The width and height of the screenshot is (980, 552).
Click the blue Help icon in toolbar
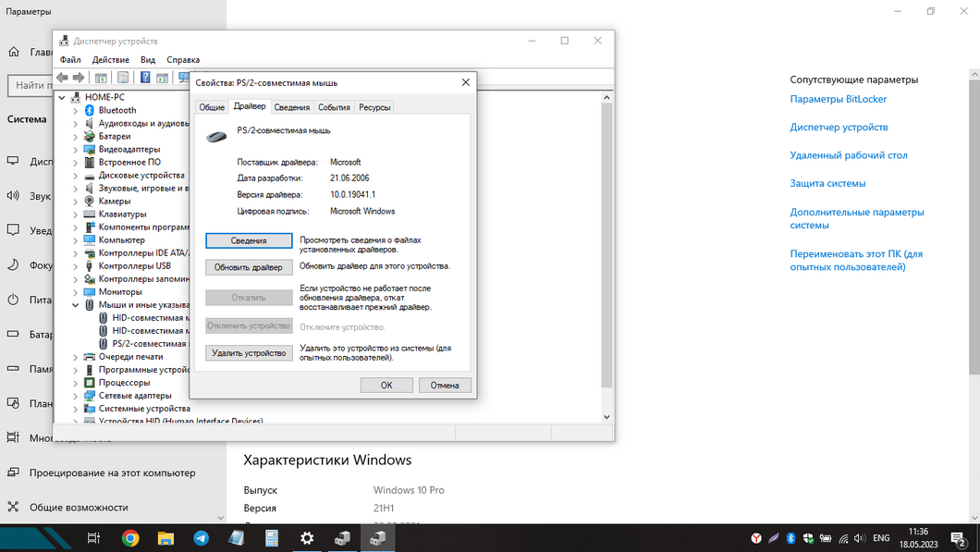tap(145, 79)
